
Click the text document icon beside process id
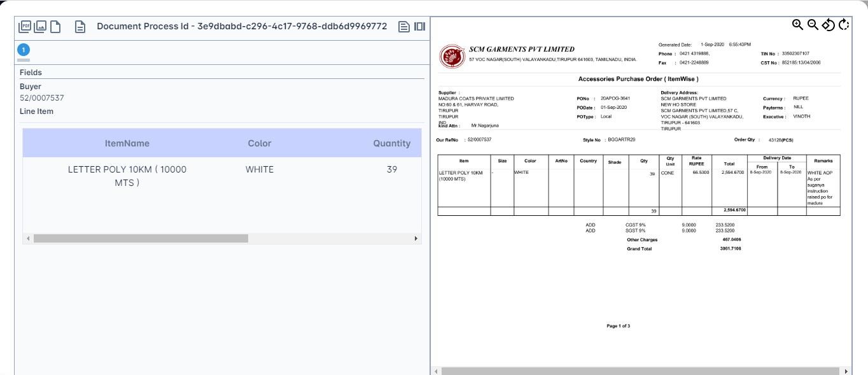80,26
